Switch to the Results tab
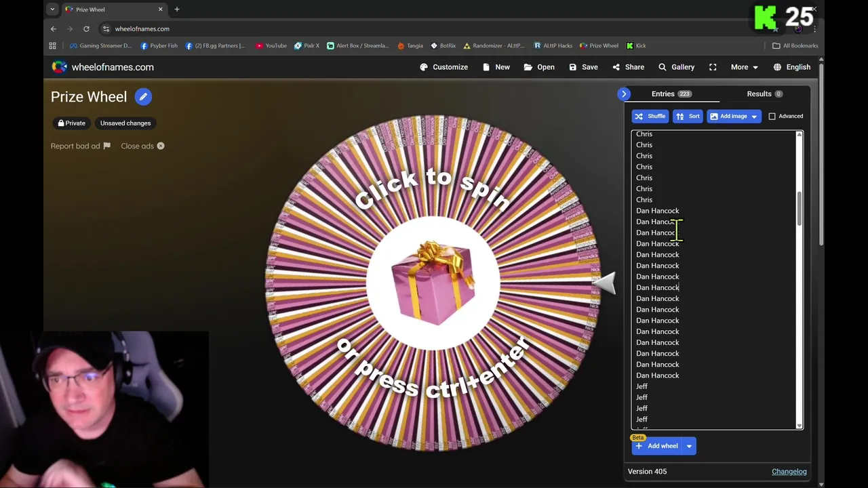 coord(764,94)
